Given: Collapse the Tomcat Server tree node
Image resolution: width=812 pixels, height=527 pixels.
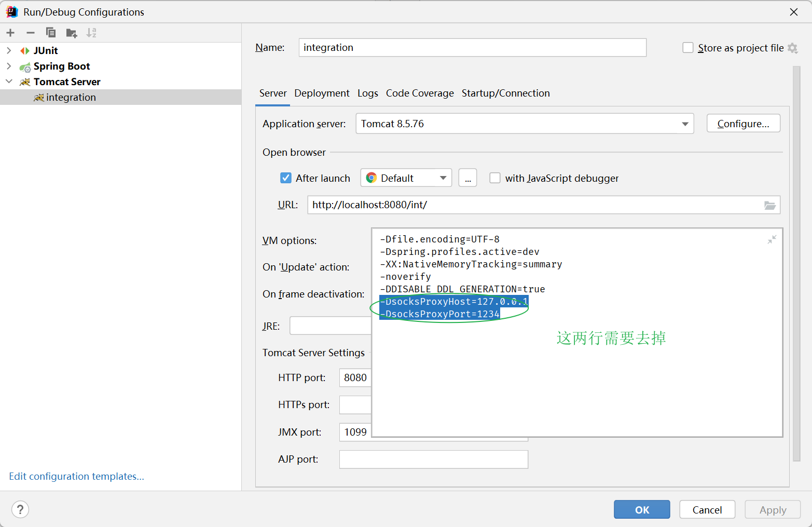Looking at the screenshot, I should point(9,82).
